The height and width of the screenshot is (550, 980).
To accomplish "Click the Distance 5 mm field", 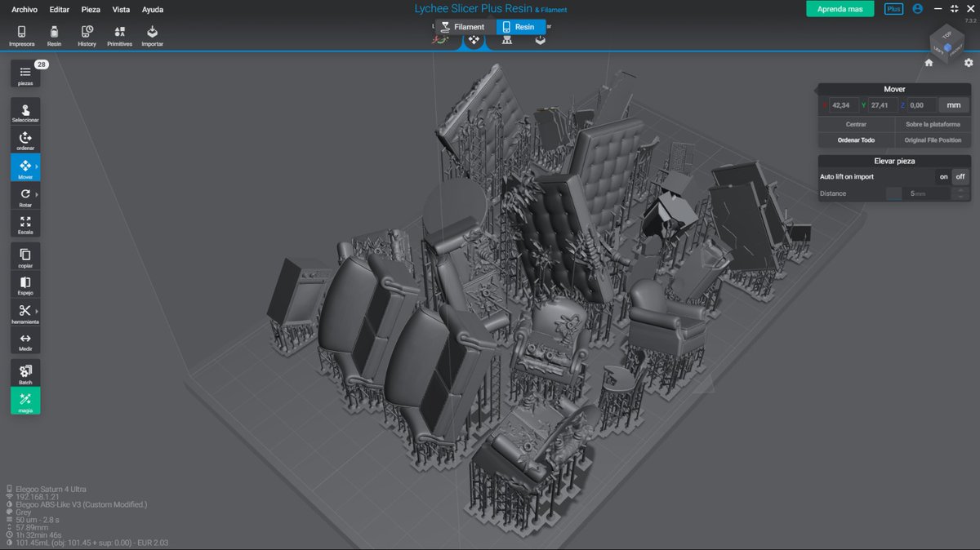I will [926, 193].
